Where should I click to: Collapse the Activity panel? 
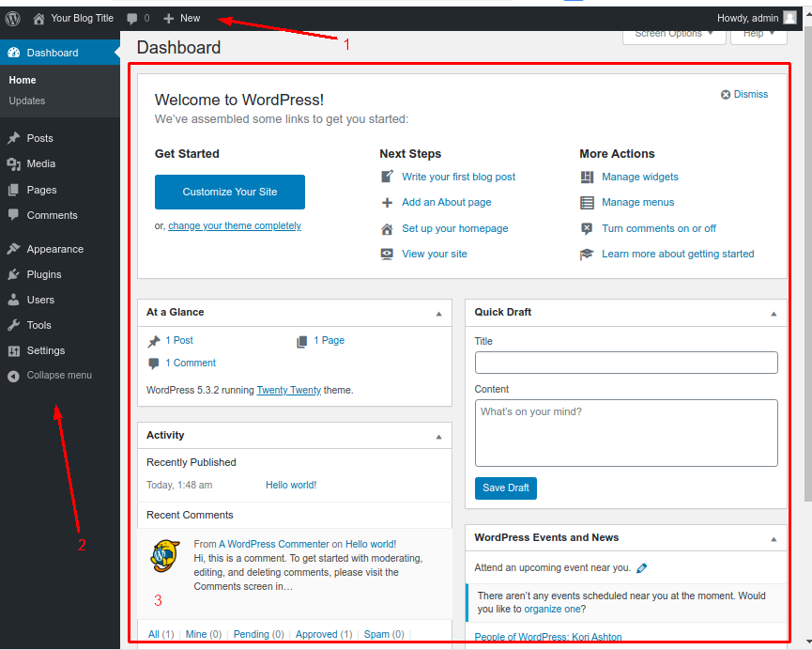pyautogui.click(x=438, y=437)
